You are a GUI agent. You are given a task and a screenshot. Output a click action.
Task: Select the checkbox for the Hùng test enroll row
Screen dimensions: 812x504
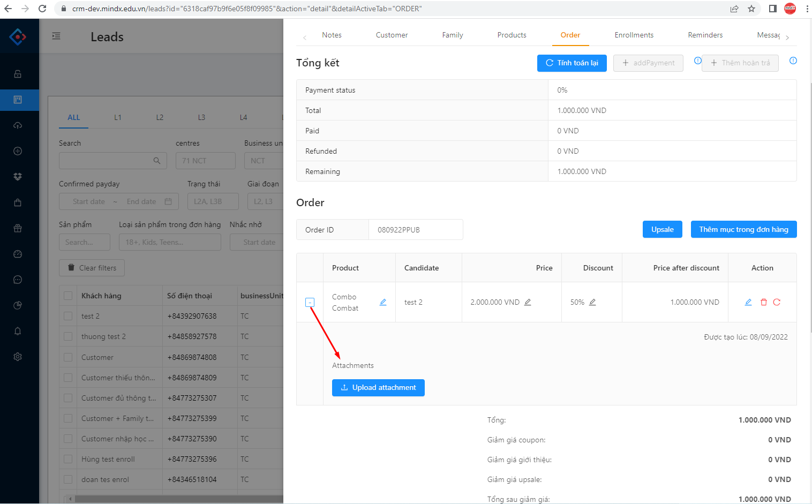pyautogui.click(x=68, y=459)
